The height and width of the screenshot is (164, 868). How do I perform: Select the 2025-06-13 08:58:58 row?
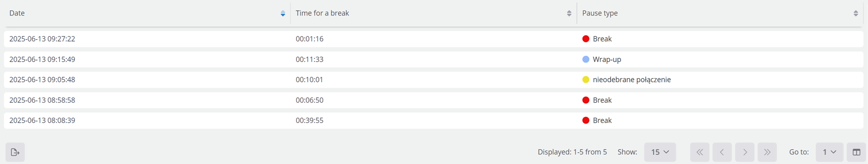point(434,100)
